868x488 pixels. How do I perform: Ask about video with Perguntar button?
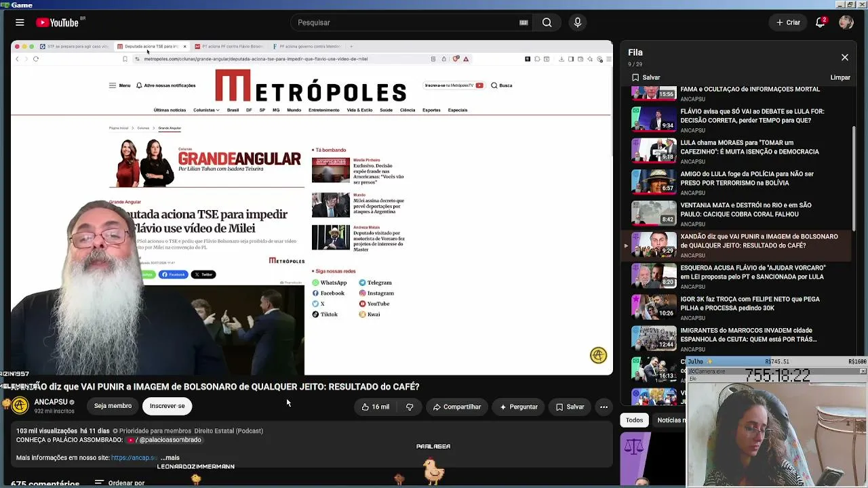coord(519,407)
